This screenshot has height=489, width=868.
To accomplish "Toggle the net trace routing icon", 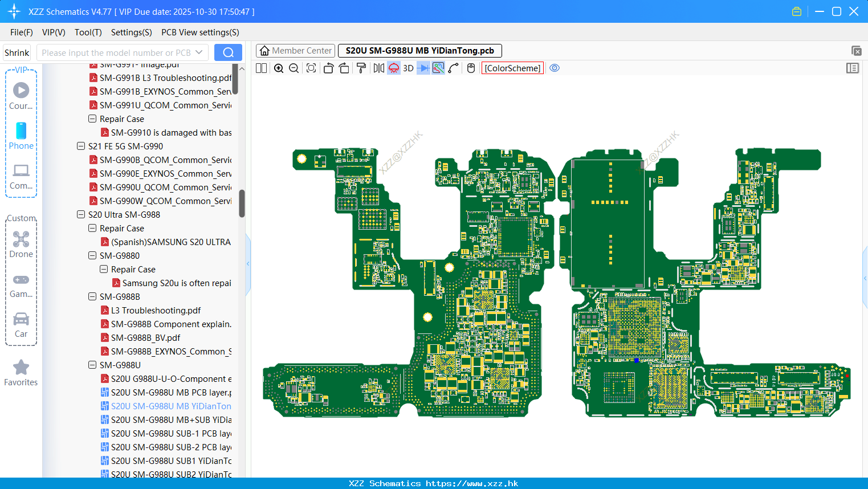I will [x=438, y=68].
